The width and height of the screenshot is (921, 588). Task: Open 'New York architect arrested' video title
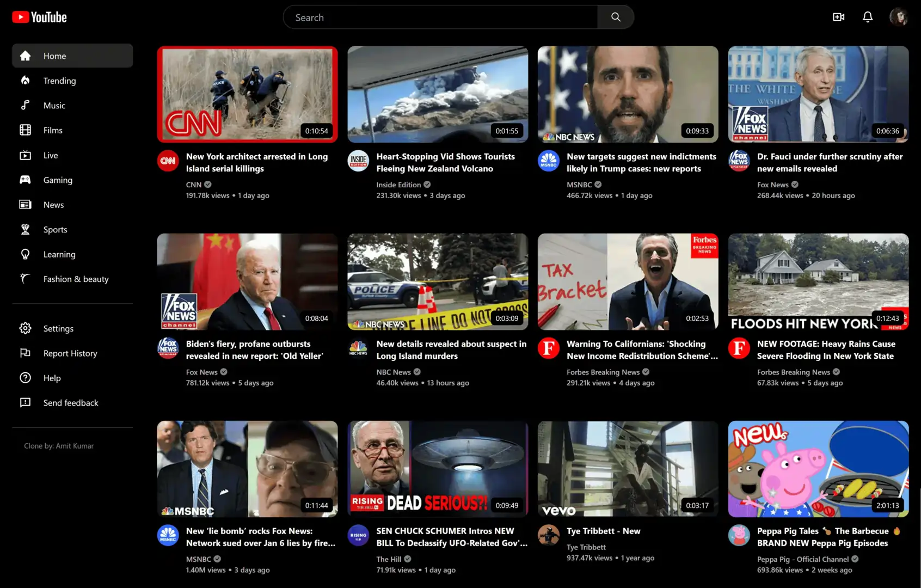[257, 162]
